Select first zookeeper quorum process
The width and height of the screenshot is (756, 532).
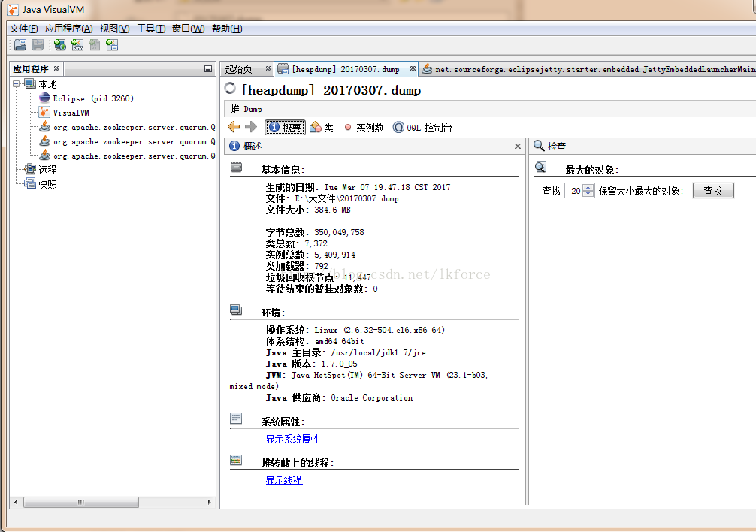(x=134, y=127)
